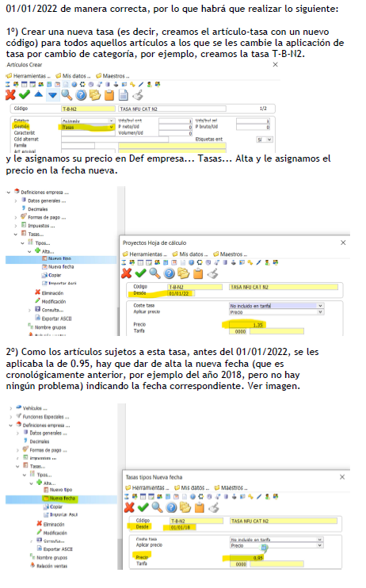The height and width of the screenshot is (588, 366).
Task: Click help icon in Tasas tipos Nueva fecha
Action: pos(171,508)
